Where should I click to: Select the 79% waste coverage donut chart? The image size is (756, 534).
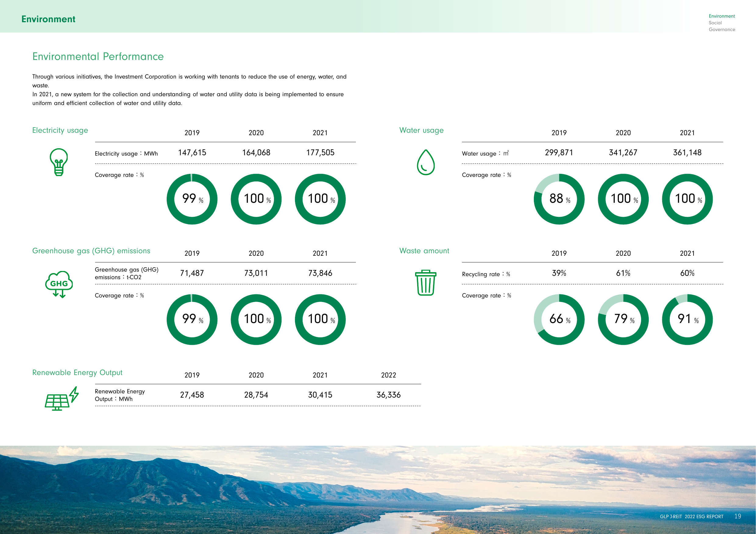click(623, 319)
